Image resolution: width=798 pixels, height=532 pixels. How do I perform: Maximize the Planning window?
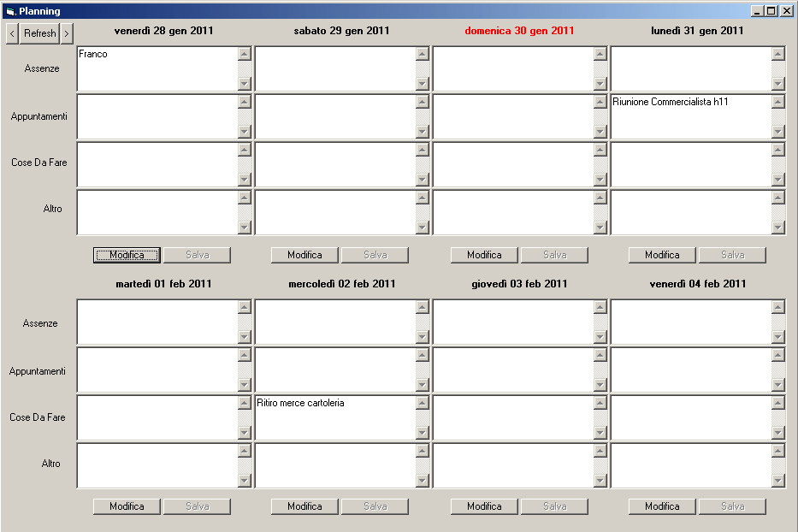click(771, 10)
